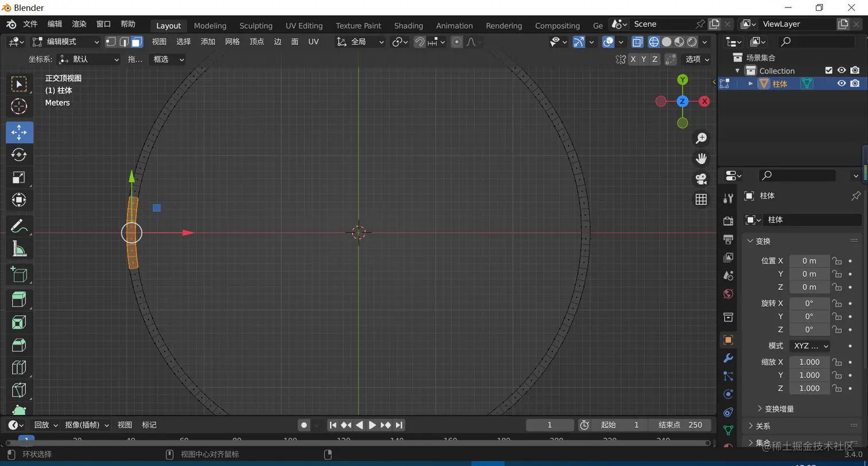Toggle camera view icon
Viewport: 868px width, 466px height.
click(701, 178)
